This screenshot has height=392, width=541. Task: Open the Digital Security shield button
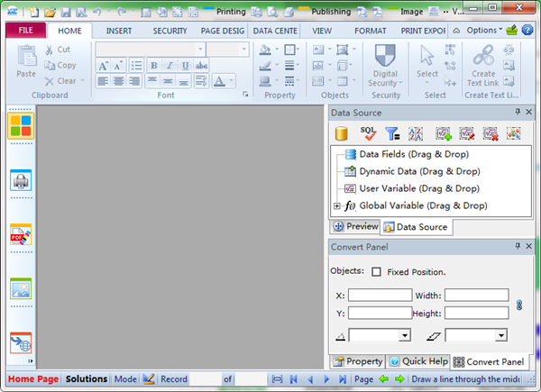click(x=385, y=65)
